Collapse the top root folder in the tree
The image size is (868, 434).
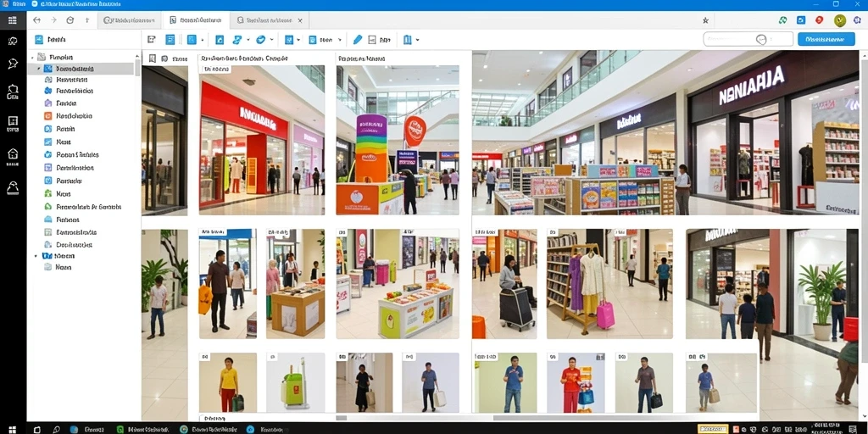point(33,57)
